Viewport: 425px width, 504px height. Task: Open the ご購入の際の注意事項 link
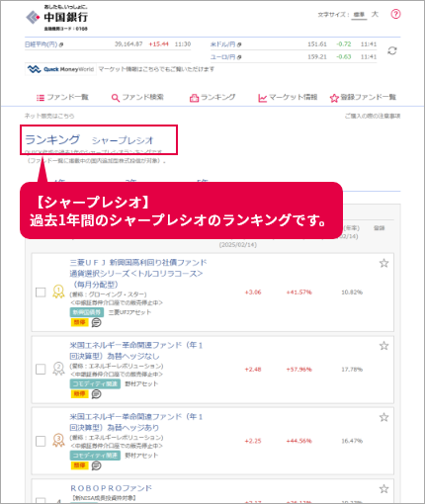tap(373, 116)
